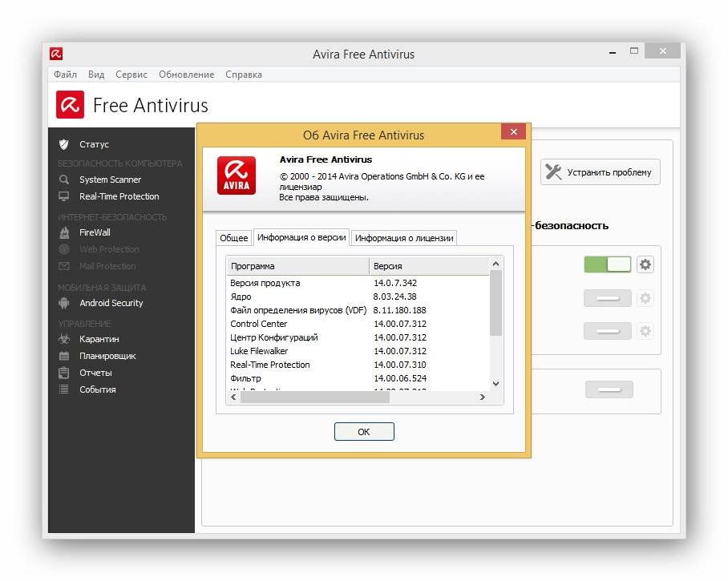Click the version list scroll down arrow
The width and height of the screenshot is (728, 581).
[x=495, y=384]
